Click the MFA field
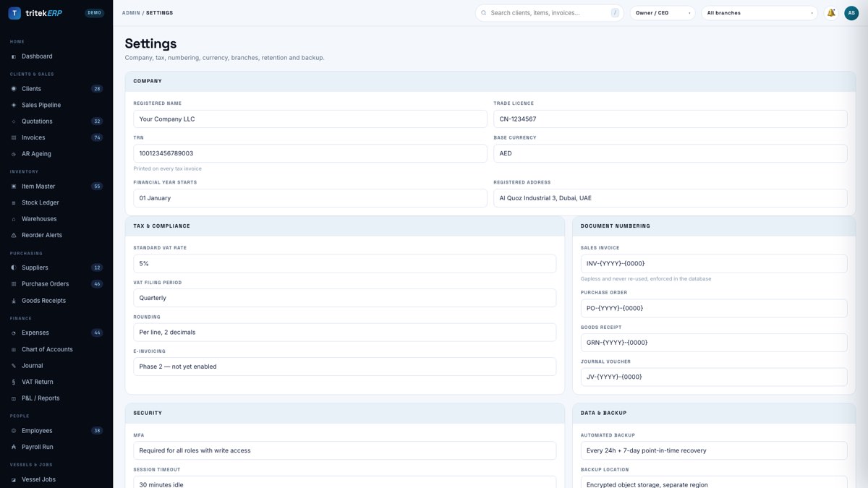 [345, 450]
